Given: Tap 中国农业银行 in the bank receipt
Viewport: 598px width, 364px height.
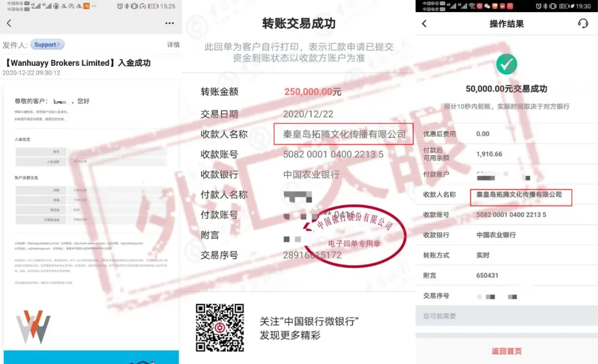Looking at the screenshot, I should (x=311, y=175).
